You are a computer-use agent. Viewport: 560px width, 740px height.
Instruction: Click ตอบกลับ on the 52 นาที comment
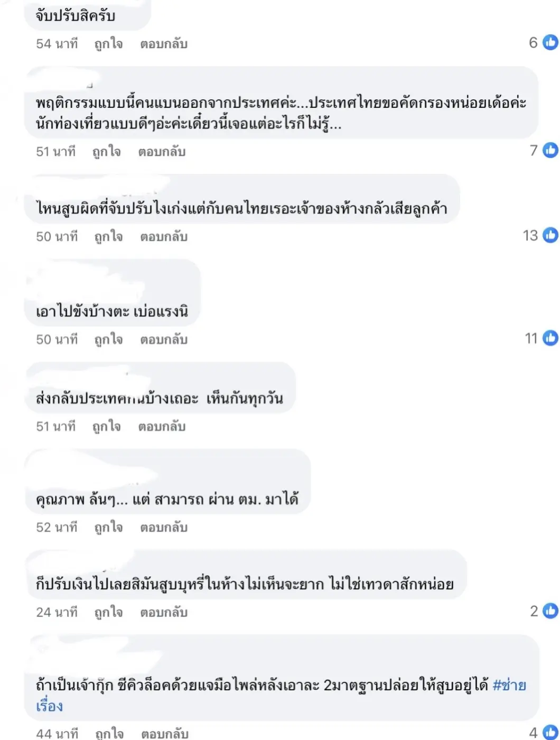click(x=164, y=527)
